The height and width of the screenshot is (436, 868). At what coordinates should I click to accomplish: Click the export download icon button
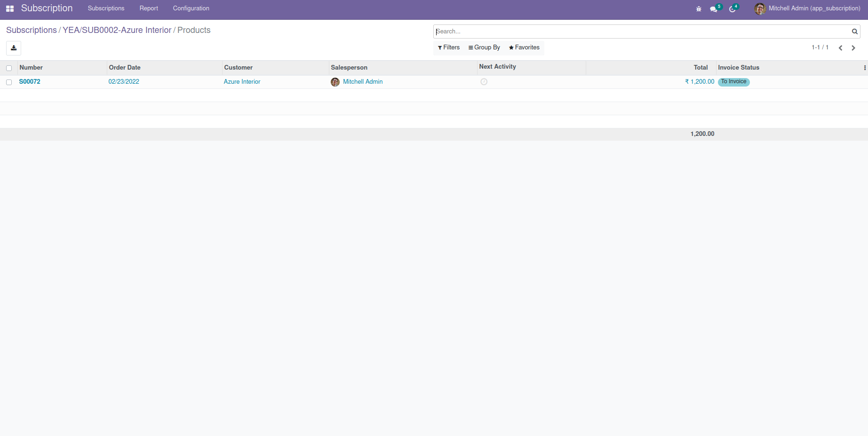[14, 48]
